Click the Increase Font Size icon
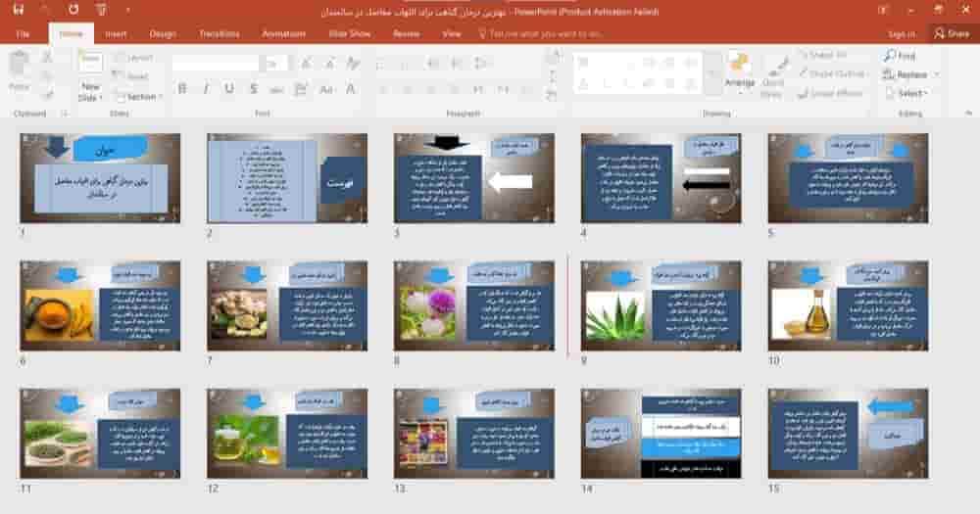980x514 pixels. tap(307, 64)
